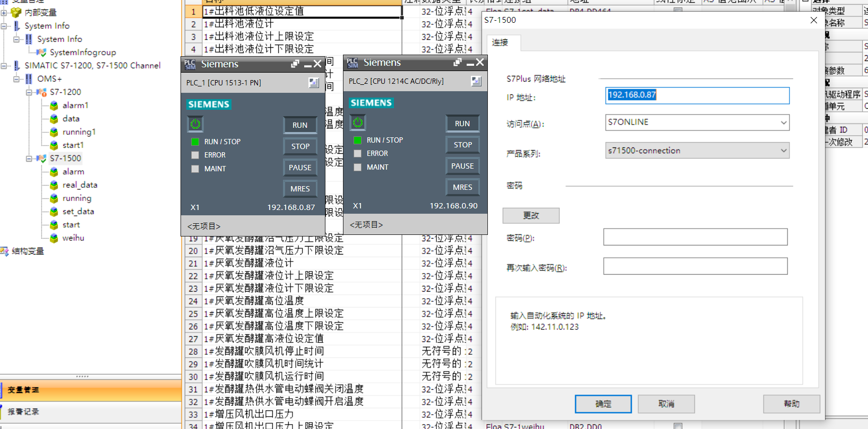Open the weihu tag group

pyautogui.click(x=73, y=238)
